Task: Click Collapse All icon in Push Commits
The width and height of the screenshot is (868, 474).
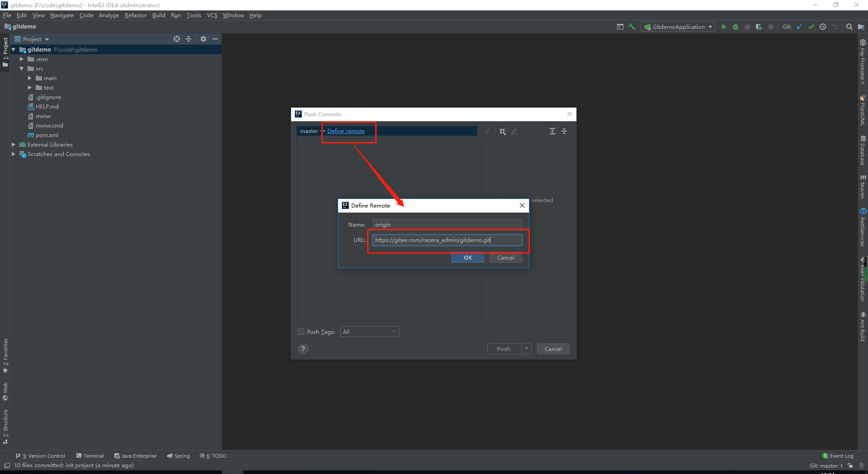Action: pyautogui.click(x=564, y=131)
